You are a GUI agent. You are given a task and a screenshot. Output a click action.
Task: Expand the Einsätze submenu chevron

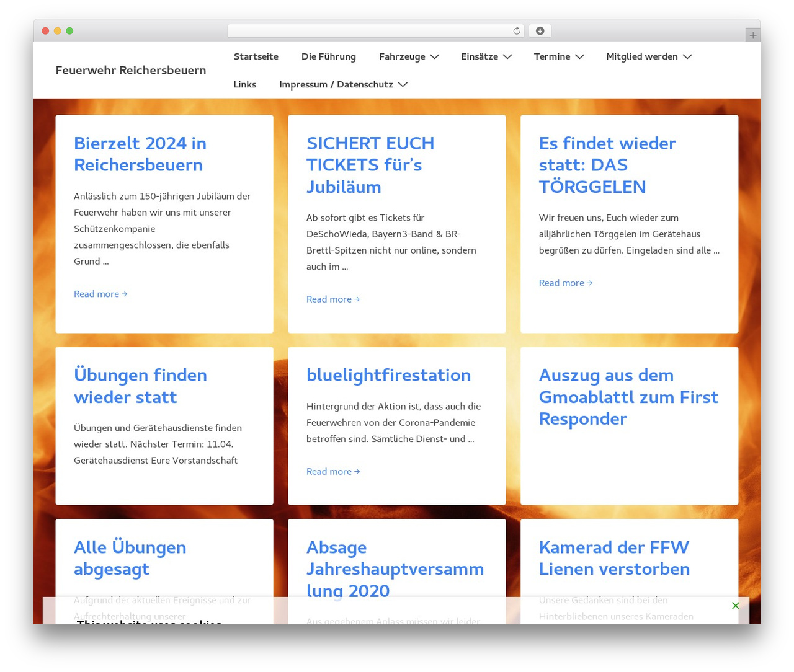click(507, 56)
